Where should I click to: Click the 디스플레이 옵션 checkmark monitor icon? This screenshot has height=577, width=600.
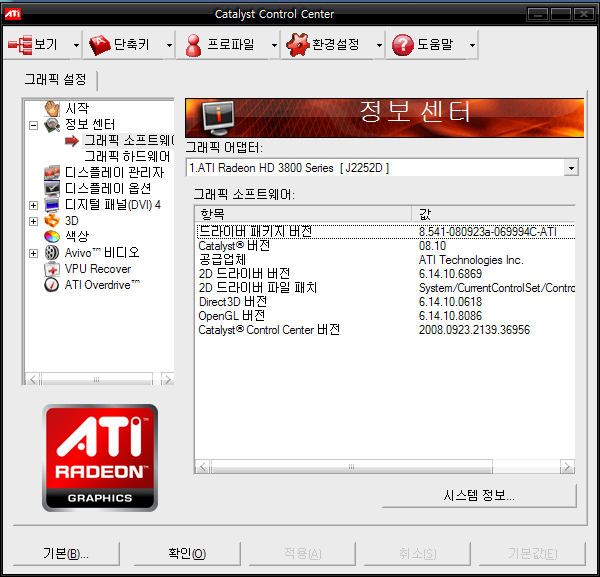52,188
